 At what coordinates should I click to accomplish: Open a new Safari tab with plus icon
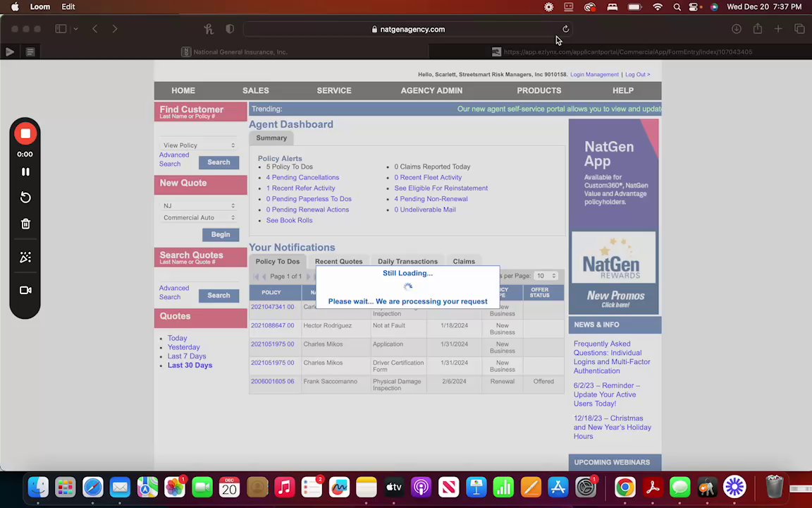(778, 29)
